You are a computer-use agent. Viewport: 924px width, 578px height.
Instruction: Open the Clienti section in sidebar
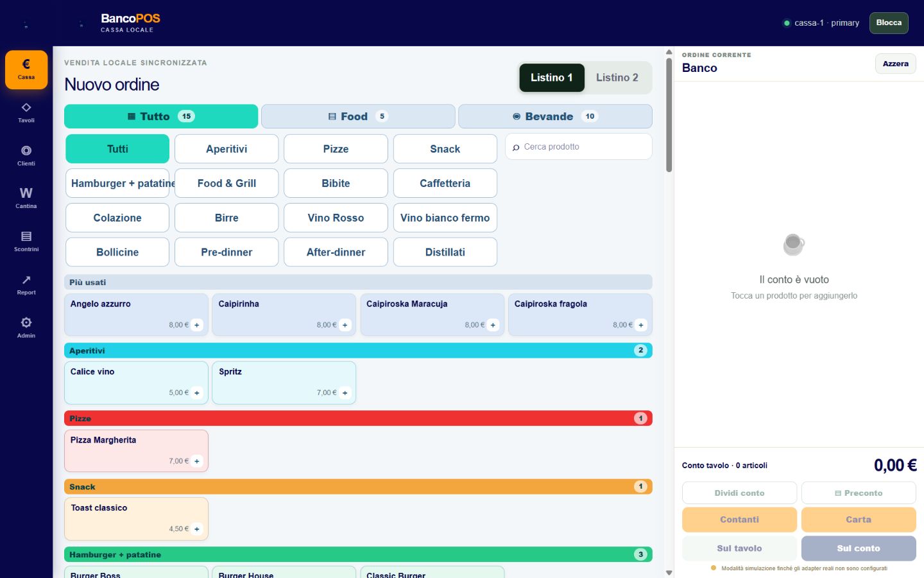pos(26,155)
